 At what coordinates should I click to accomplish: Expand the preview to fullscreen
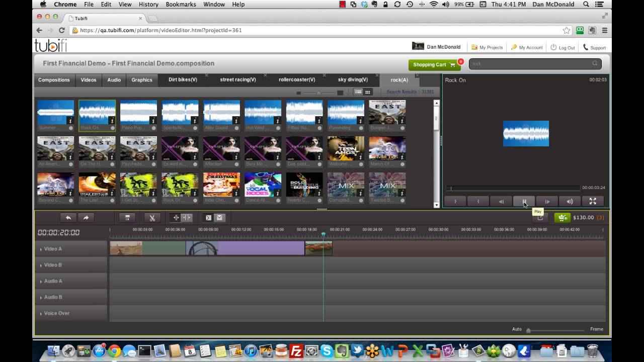(593, 201)
